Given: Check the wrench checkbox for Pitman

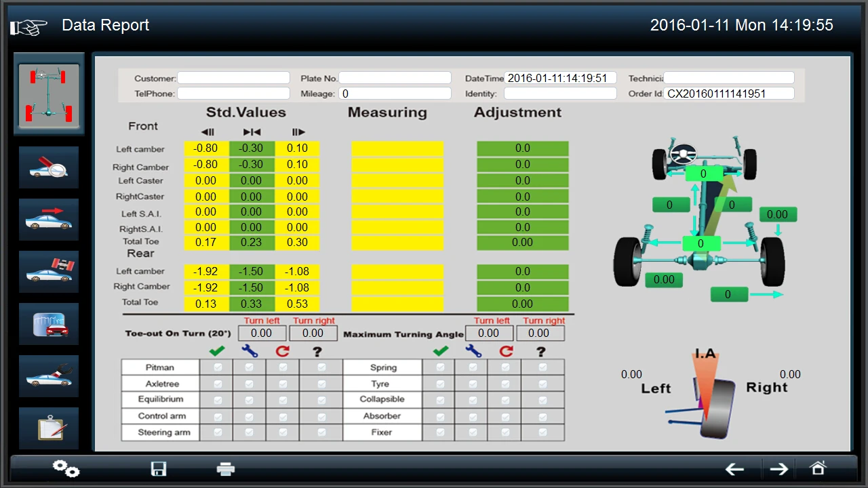Looking at the screenshot, I should 249,367.
